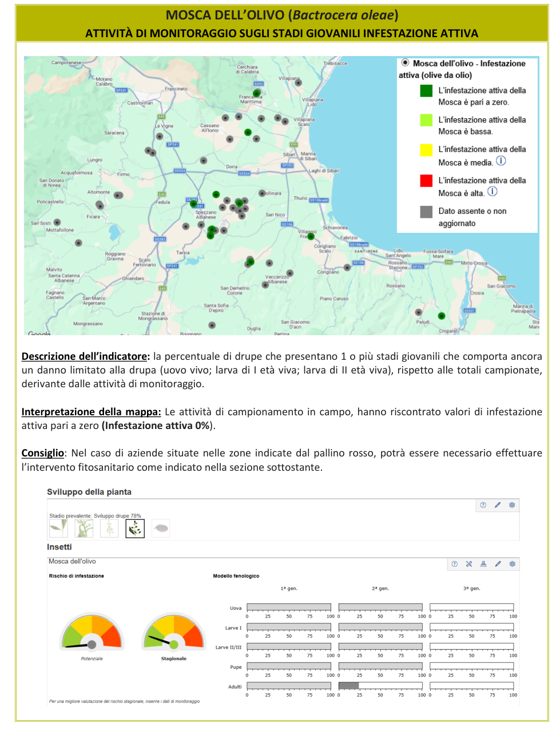Click green marker on road west of Spezzano Albanese

coord(193,204)
